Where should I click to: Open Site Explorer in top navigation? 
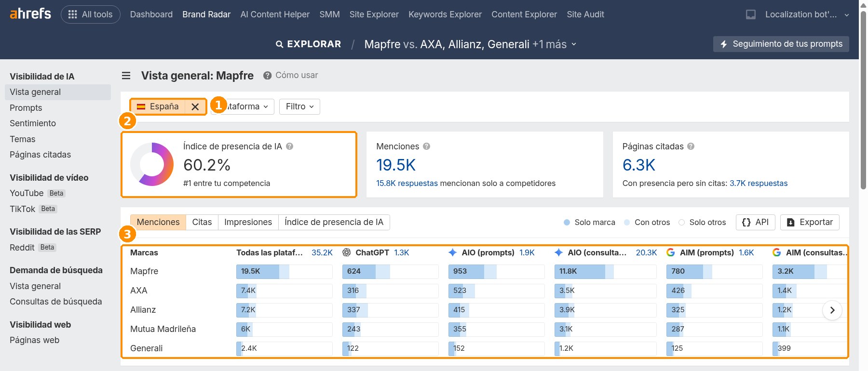(x=374, y=14)
